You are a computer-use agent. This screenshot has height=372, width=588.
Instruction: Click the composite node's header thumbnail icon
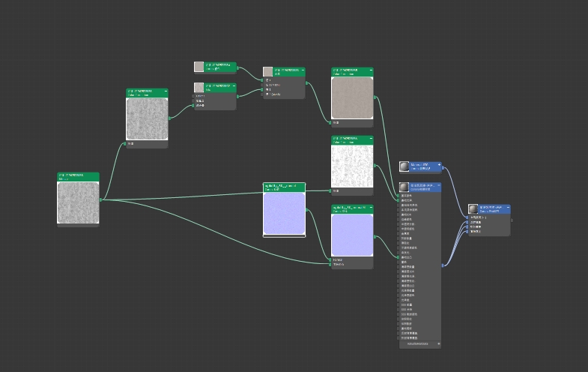pyautogui.click(x=267, y=72)
